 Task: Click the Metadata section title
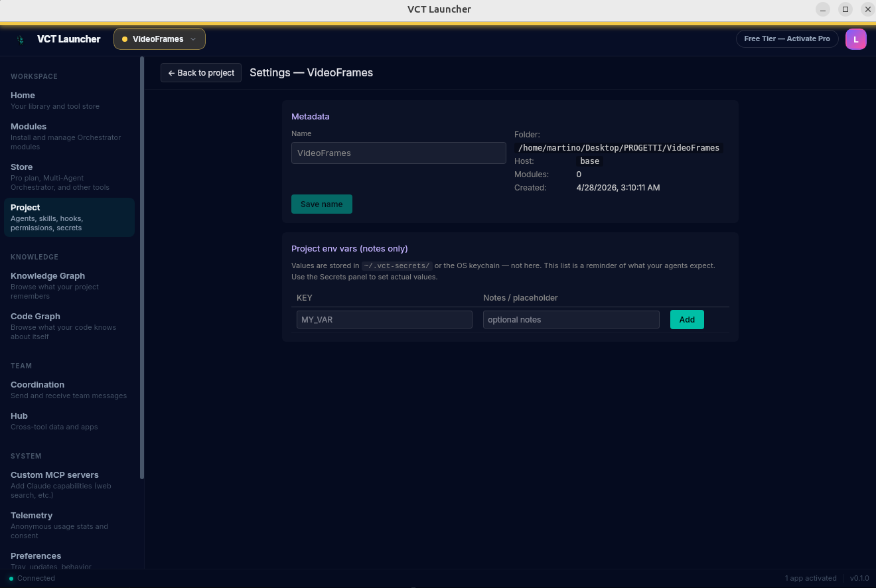pyautogui.click(x=311, y=117)
